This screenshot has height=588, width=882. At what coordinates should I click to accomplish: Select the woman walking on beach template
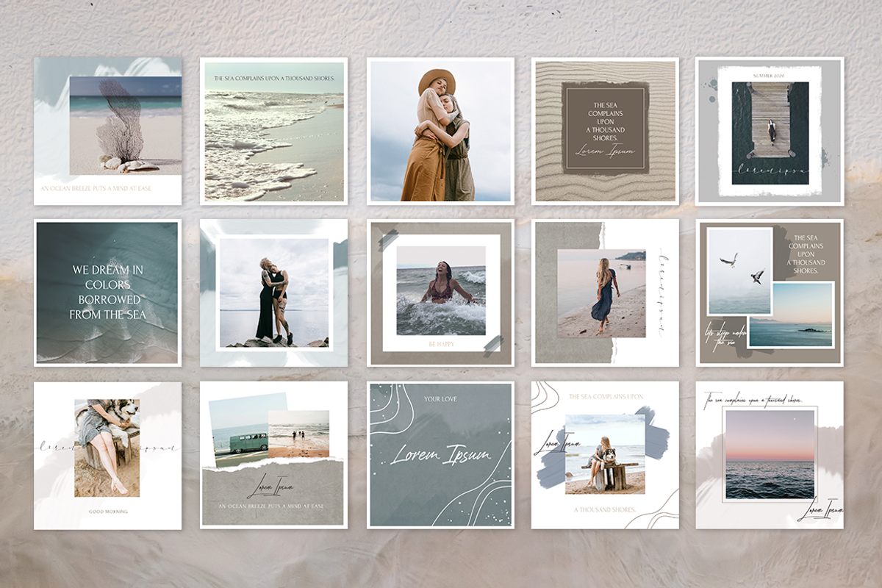pyautogui.click(x=604, y=293)
